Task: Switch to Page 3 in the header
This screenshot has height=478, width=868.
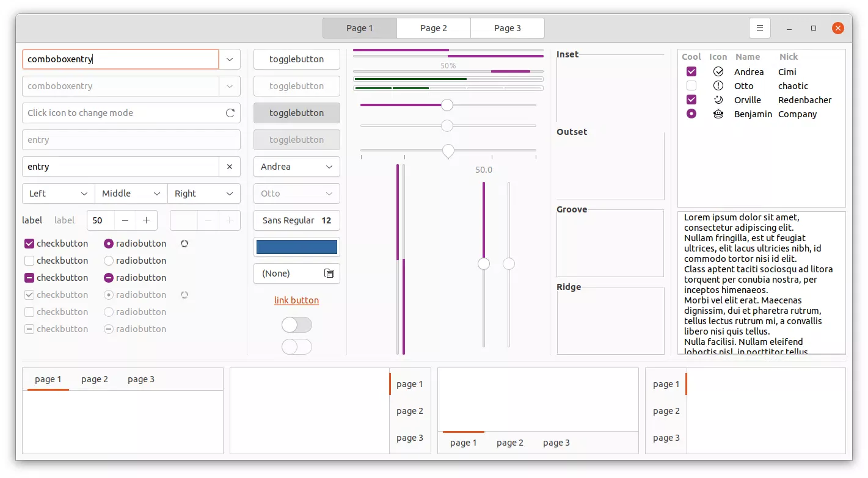Action: click(x=508, y=28)
